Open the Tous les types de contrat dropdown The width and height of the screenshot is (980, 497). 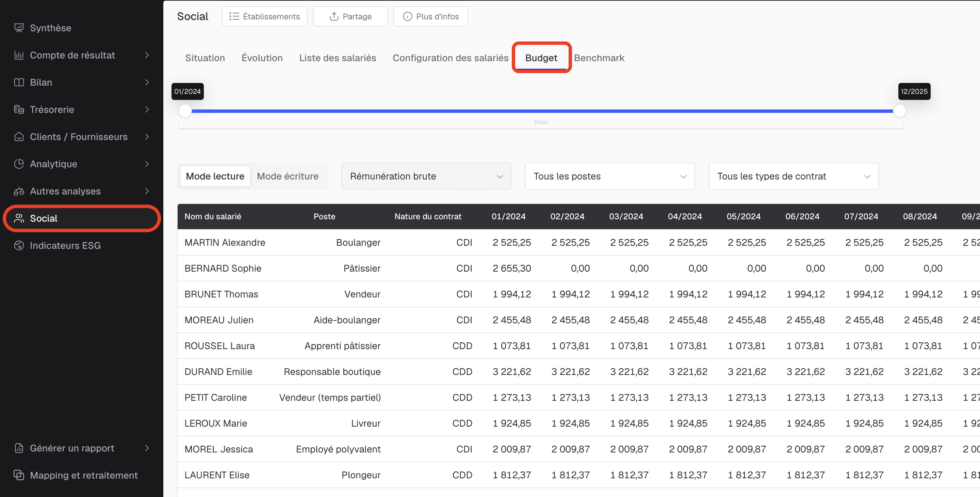click(x=794, y=176)
